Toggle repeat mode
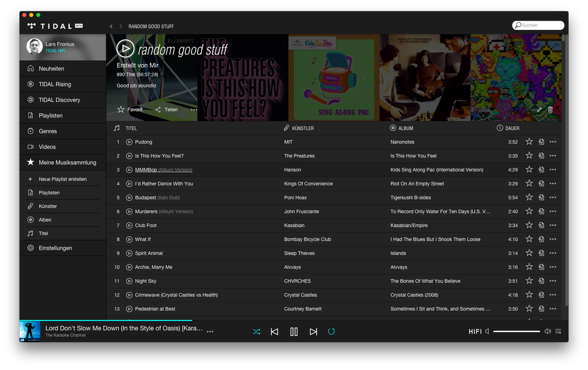Viewport: 588px width, 370px height. coord(331,332)
